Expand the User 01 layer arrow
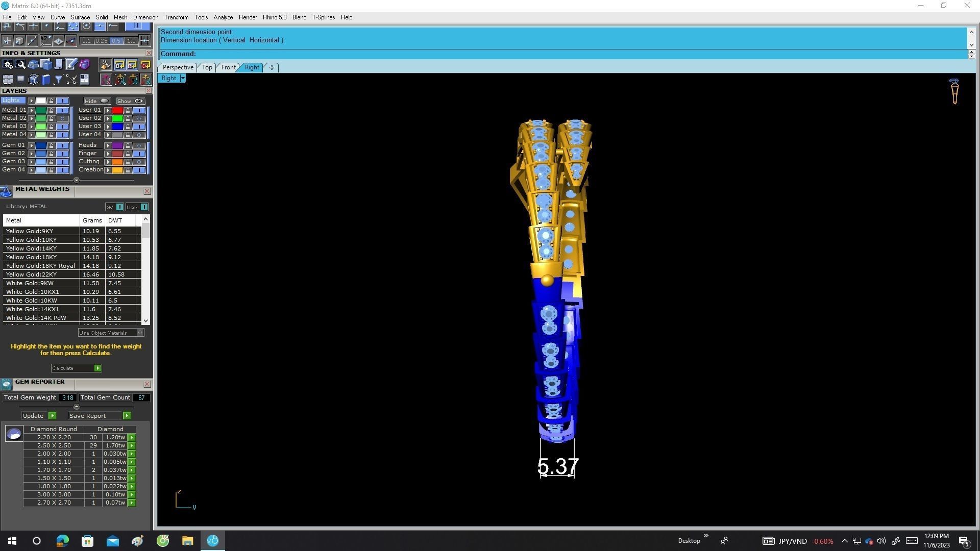This screenshot has height=551, width=980. coord(108,110)
